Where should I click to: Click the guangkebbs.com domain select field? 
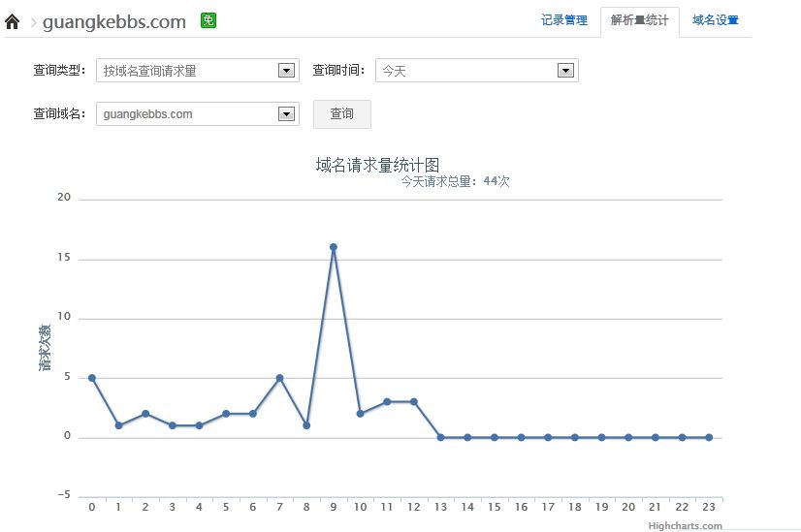coord(198,113)
